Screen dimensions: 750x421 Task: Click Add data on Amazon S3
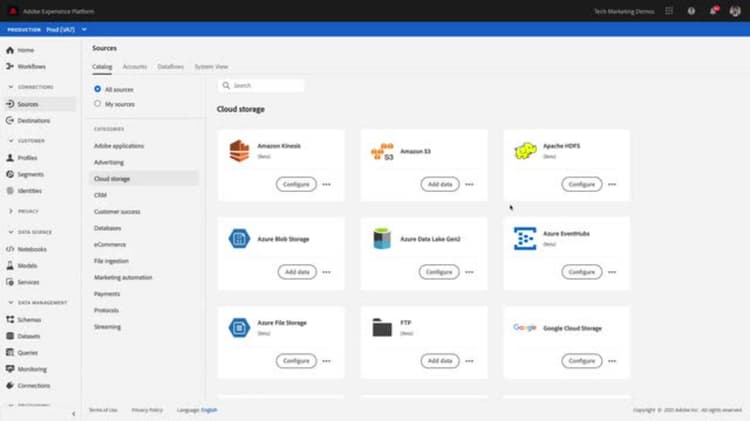[440, 184]
